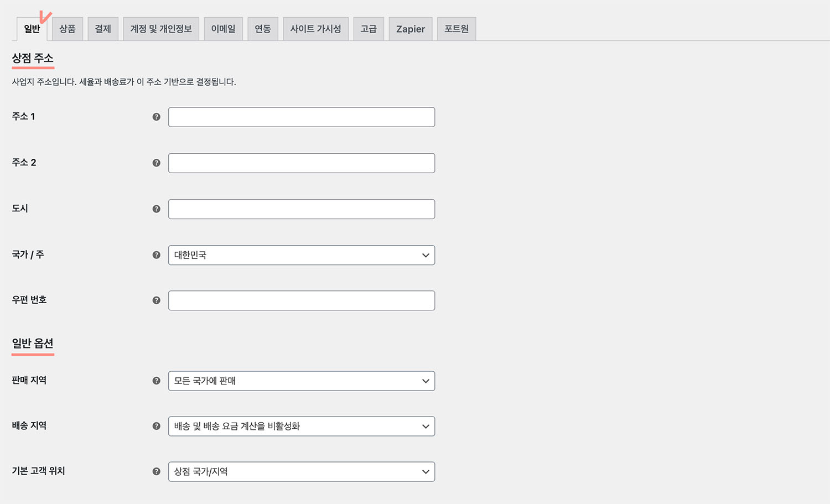The width and height of the screenshot is (830, 504).
Task: Open the 상점 국가/지역 dropdown
Action: coord(302,471)
